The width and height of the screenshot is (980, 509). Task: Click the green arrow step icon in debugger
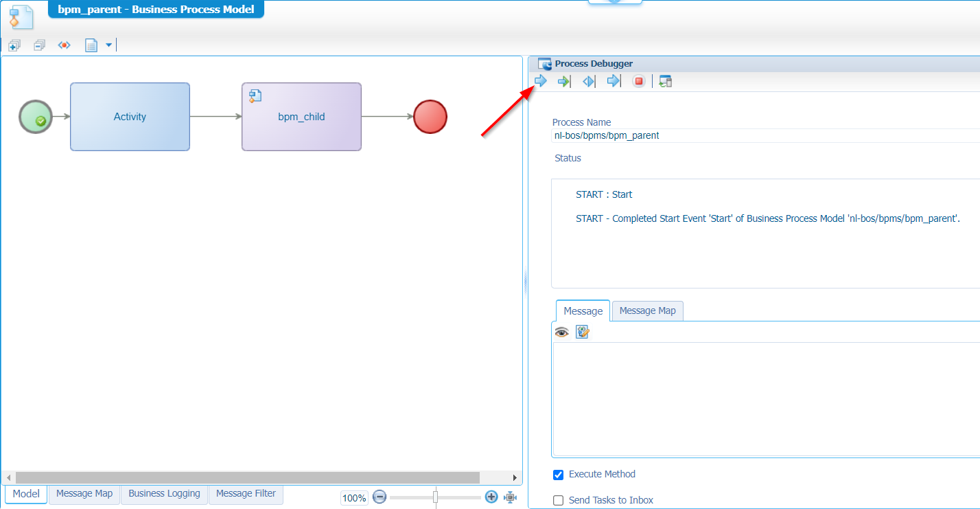564,82
